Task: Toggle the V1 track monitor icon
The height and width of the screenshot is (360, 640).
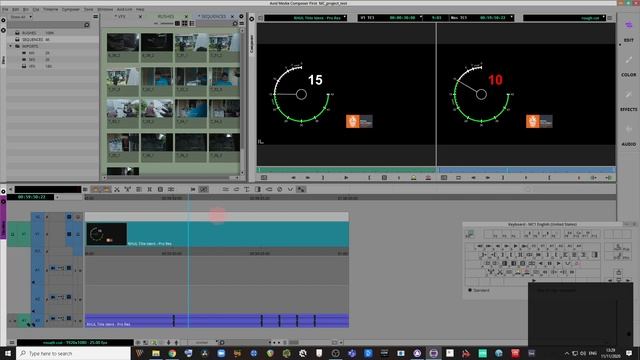Action: click(69, 234)
